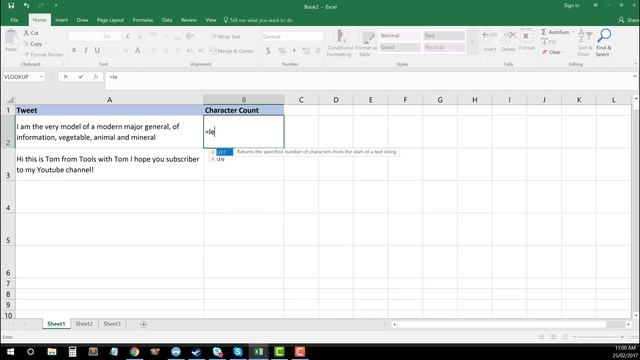Collapse the ribbon with the caret
The height and width of the screenshot is (360, 640).
(x=636, y=64)
